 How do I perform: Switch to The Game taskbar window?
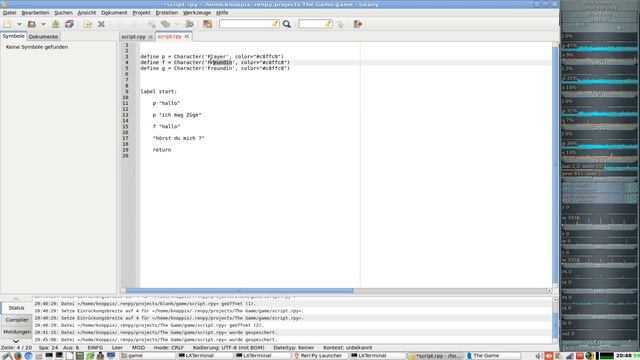pyautogui.click(x=493, y=356)
